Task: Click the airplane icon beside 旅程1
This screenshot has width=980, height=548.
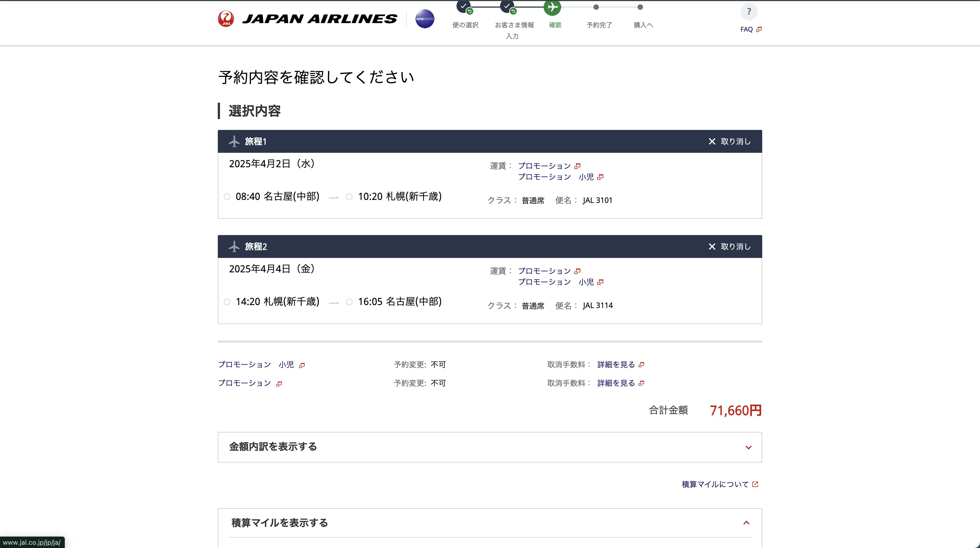Action: [234, 142]
